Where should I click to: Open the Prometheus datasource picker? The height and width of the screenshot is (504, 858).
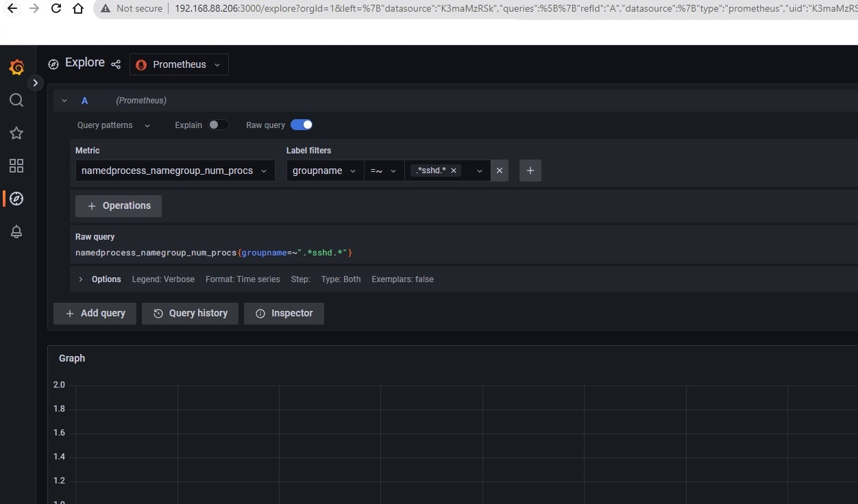[178, 64]
